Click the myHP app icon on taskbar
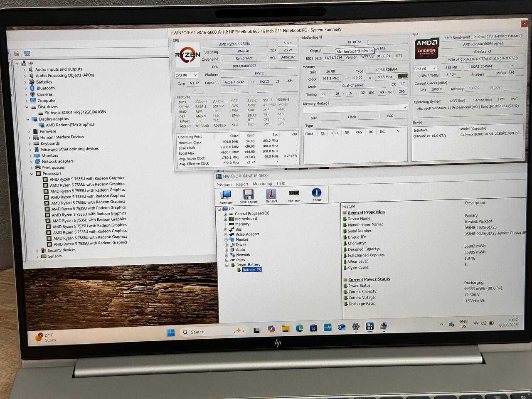The height and width of the screenshot is (399, 532). (327, 328)
